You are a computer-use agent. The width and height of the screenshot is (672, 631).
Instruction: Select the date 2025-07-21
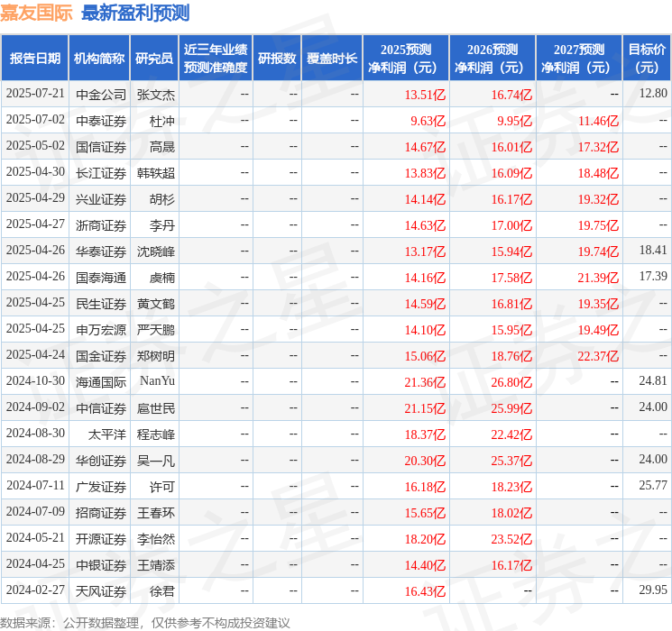pyautogui.click(x=35, y=94)
